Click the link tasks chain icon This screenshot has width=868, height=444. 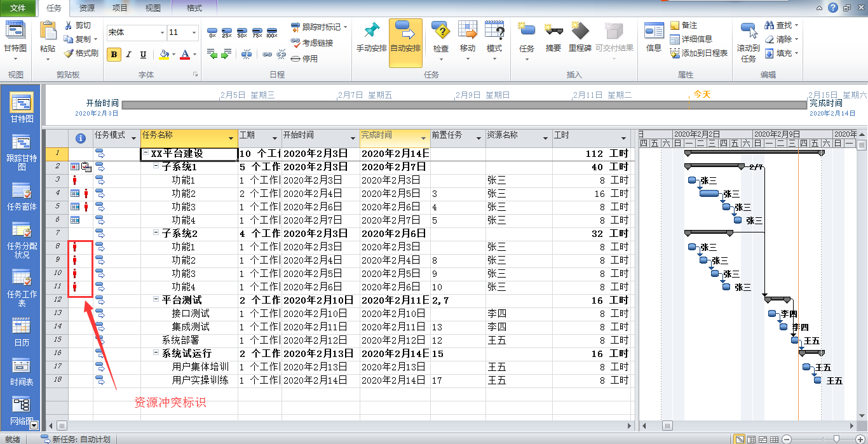pyautogui.click(x=267, y=55)
